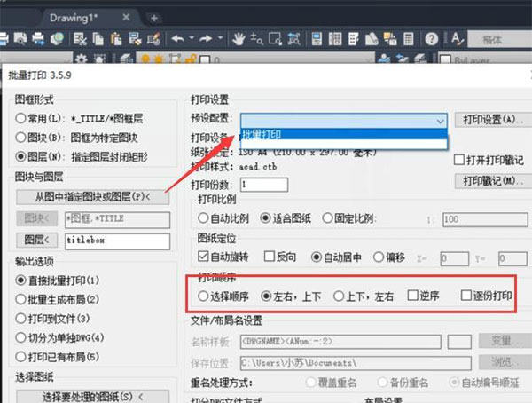Click the Publish icon in the toolbar
The height and width of the screenshot is (403, 532).
point(38,39)
